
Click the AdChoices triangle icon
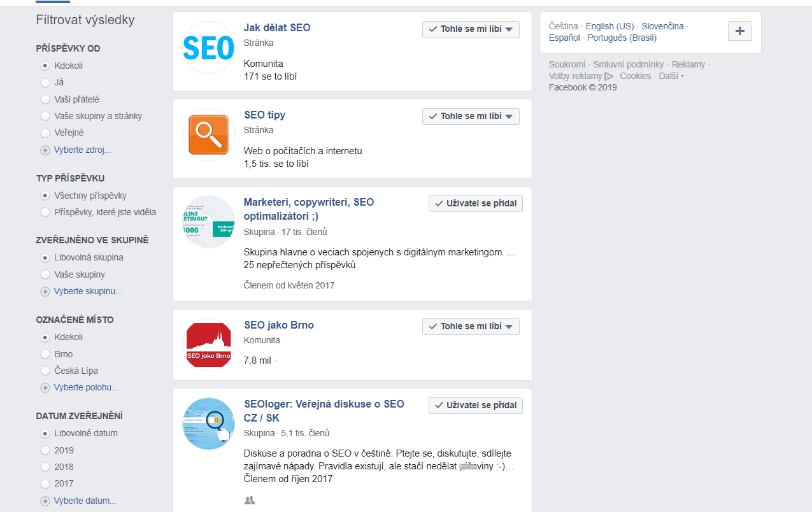point(608,76)
